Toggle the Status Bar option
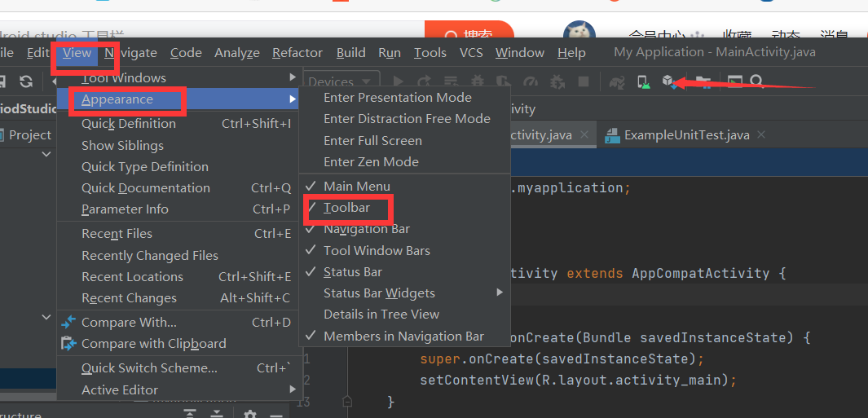The height and width of the screenshot is (418, 868). coord(405,272)
